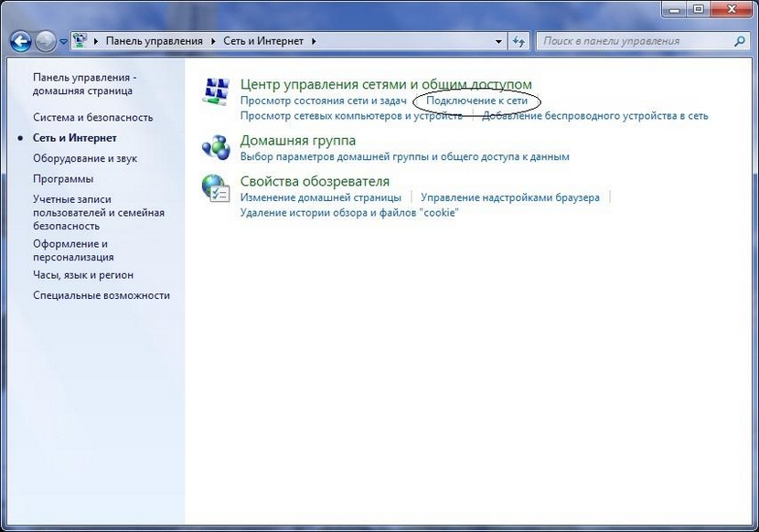Close the Control Panel window
The width and height of the screenshot is (759, 532).
(732, 10)
